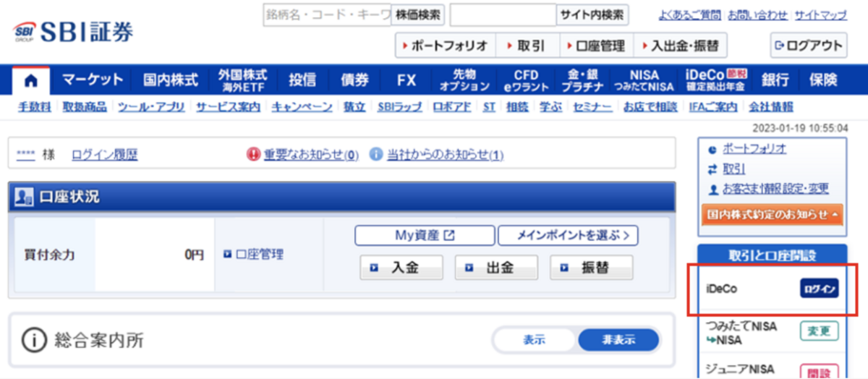Open the 口座管理 link in 口座状況
This screenshot has height=379, width=868.
pyautogui.click(x=253, y=255)
